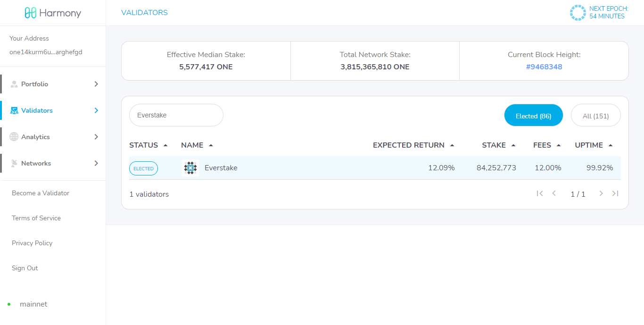Open Become a Validator link

point(41,193)
